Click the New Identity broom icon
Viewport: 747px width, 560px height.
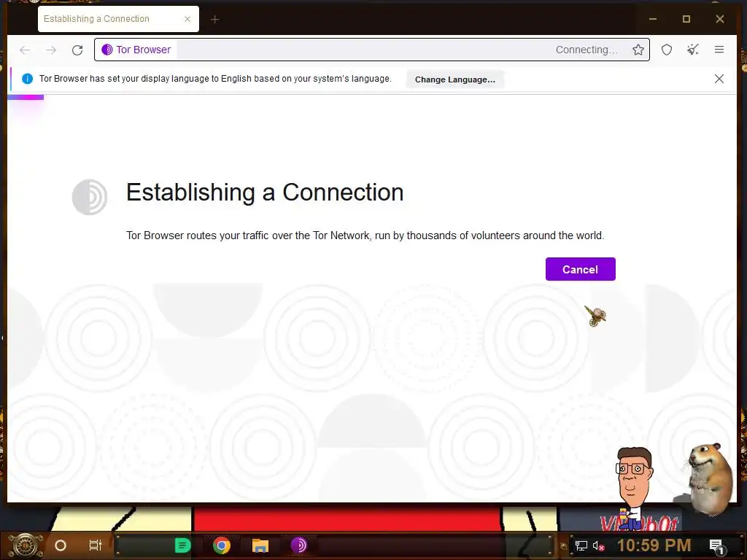pos(693,50)
